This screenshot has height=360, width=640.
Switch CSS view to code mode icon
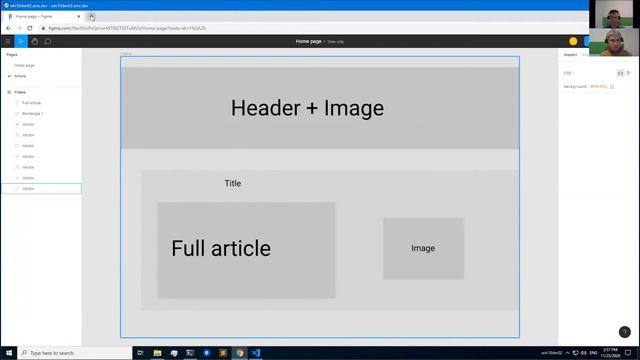(x=620, y=73)
